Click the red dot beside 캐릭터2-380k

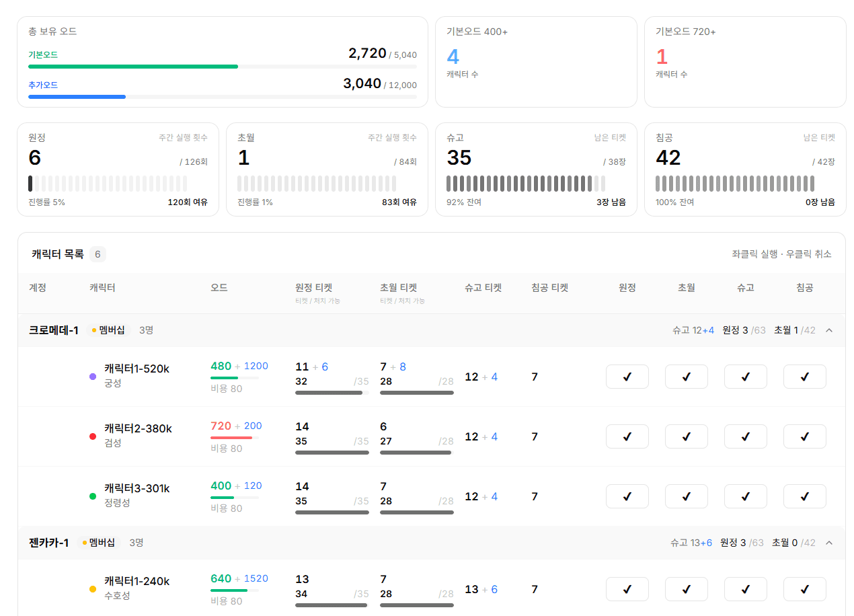pyautogui.click(x=93, y=436)
